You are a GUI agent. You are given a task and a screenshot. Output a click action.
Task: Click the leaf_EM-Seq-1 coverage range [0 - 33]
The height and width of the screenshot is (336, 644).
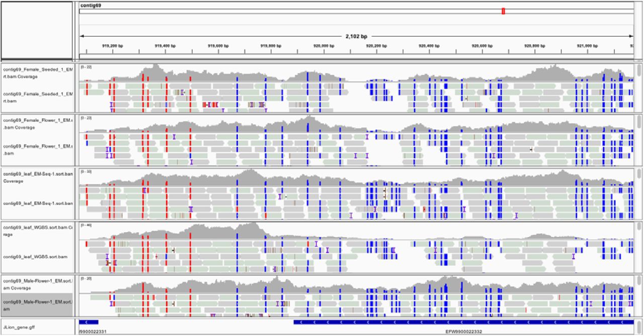[x=86, y=172]
